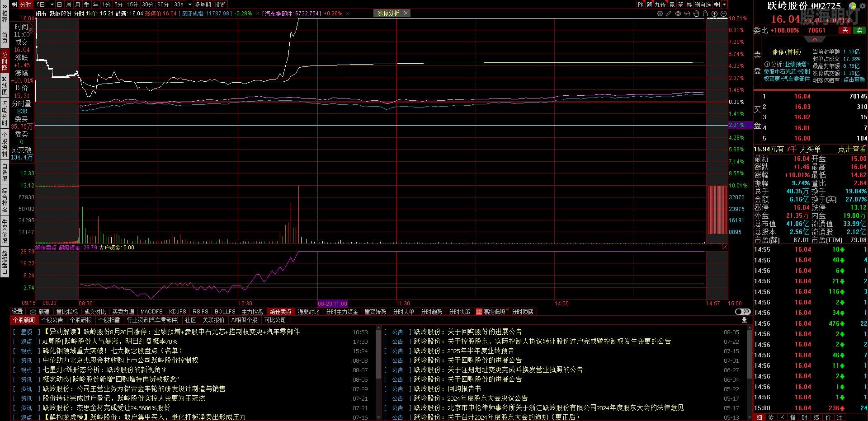Select the BOLLFS indicator tab
This screenshot has width=868, height=421.
225,312
